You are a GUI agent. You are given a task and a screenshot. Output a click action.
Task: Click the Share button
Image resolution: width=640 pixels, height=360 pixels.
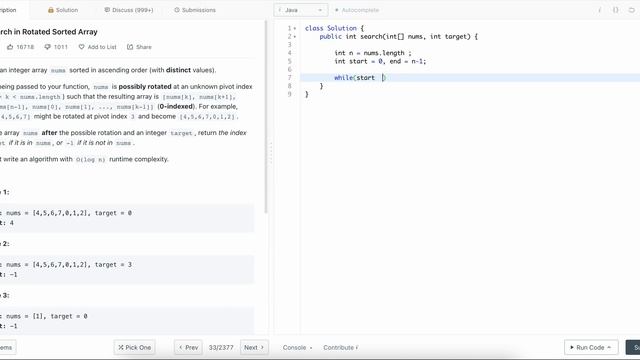coord(139,47)
